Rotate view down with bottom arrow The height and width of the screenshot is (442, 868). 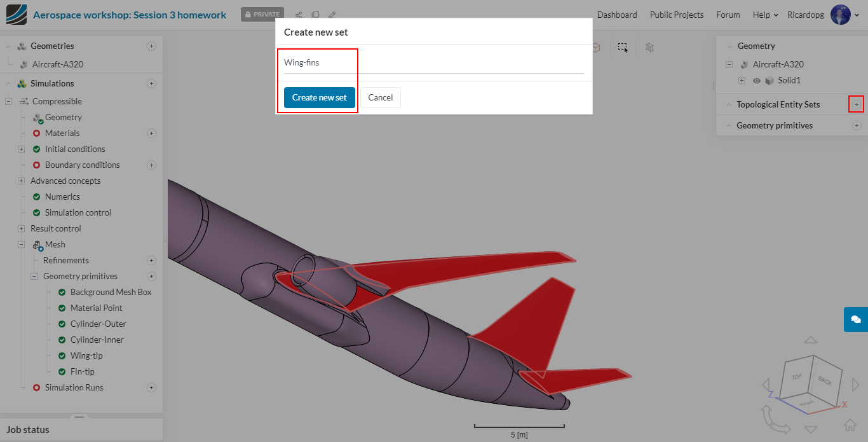(x=811, y=429)
